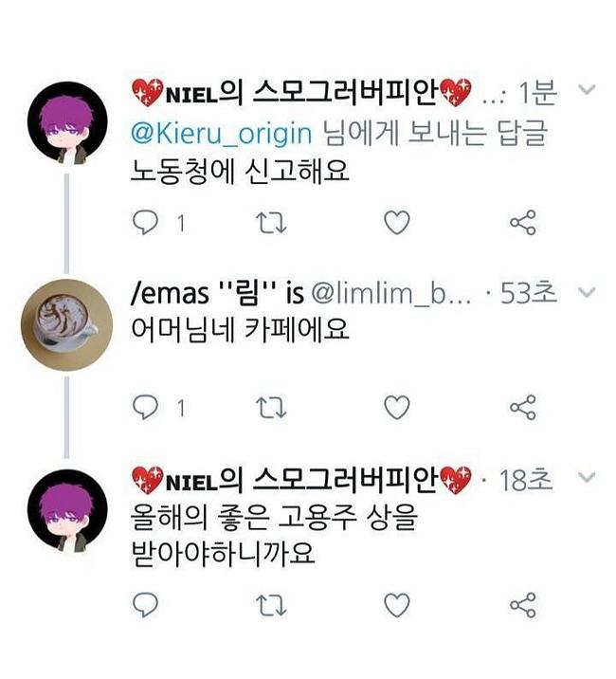The width and height of the screenshot is (616, 679).
Task: Open the chevron menu on the 1분 tweet
Action: click(585, 92)
